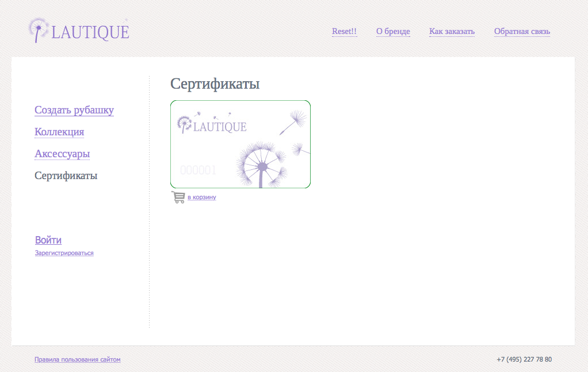
Task: Add certificate via в корзину link
Action: (x=202, y=197)
